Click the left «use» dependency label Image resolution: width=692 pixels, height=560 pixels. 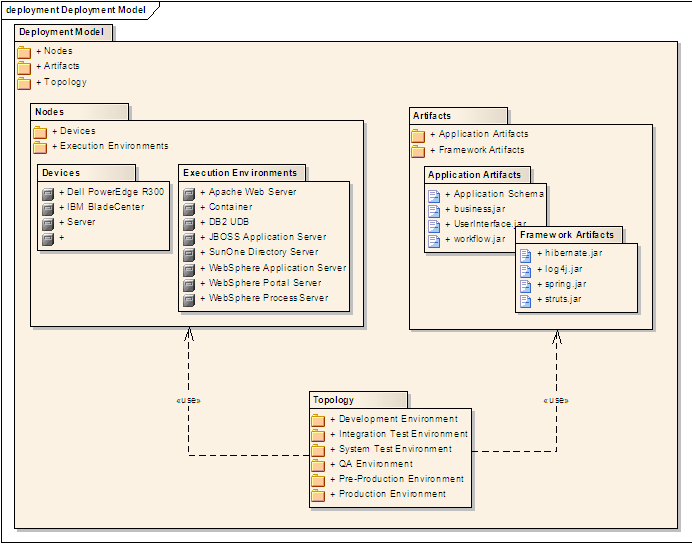point(188,400)
